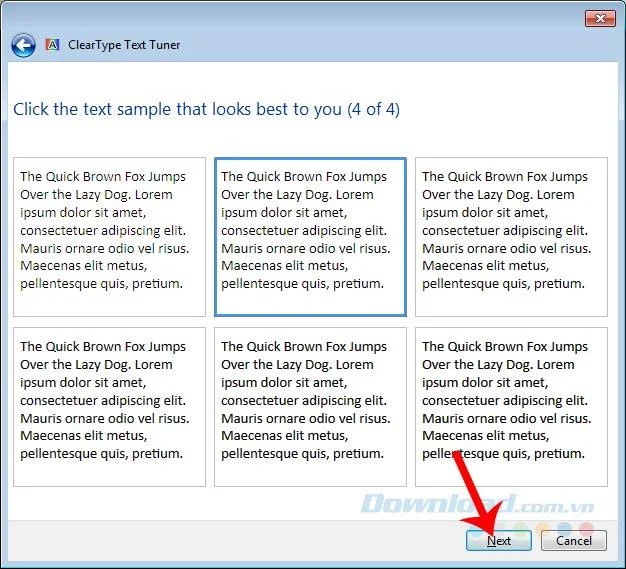The image size is (626, 569).
Task: Select the highlighted top-middle text sample
Action: point(310,236)
